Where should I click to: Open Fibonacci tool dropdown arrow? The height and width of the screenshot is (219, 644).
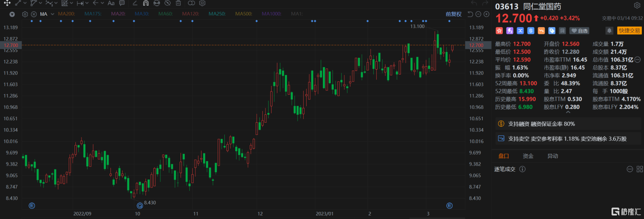[72, 4]
